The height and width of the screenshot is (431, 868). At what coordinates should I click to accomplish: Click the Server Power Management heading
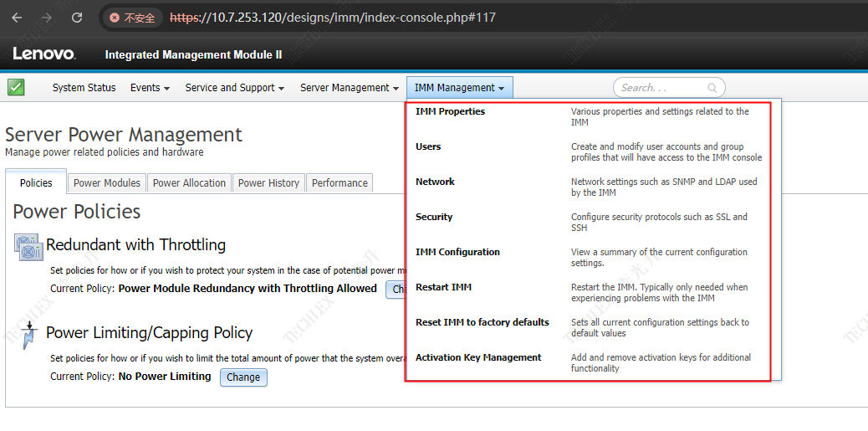click(124, 135)
